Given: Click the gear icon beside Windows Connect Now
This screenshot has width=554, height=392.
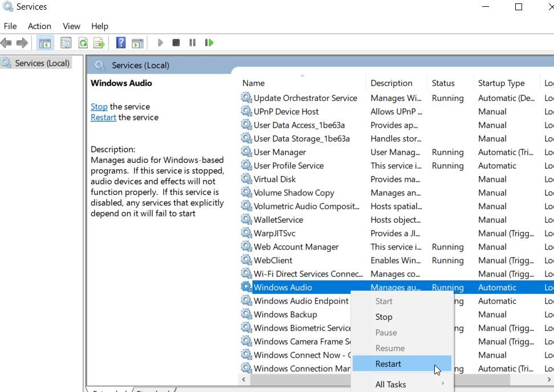Looking at the screenshot, I should 246,354.
